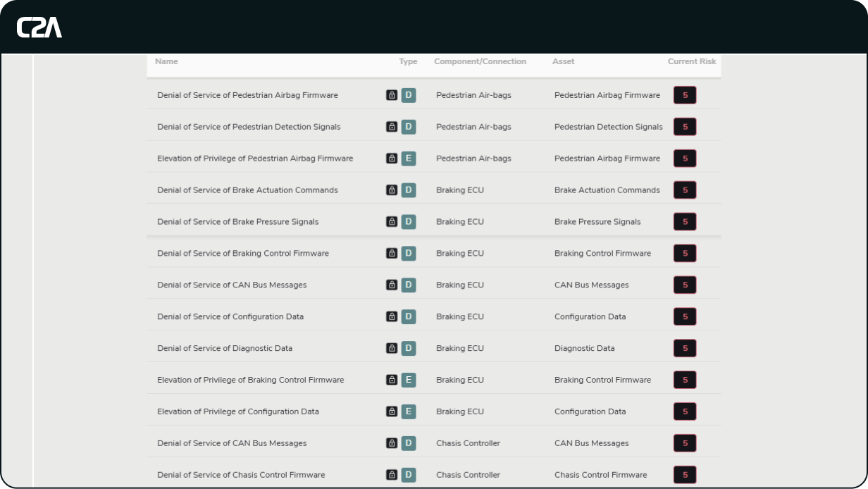
Task: Click lock icon in Chasis Control Firmware row
Action: click(x=392, y=475)
